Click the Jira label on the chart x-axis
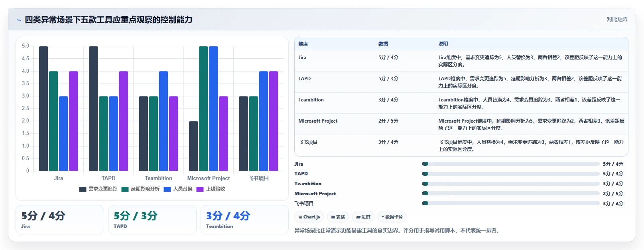 point(58,178)
